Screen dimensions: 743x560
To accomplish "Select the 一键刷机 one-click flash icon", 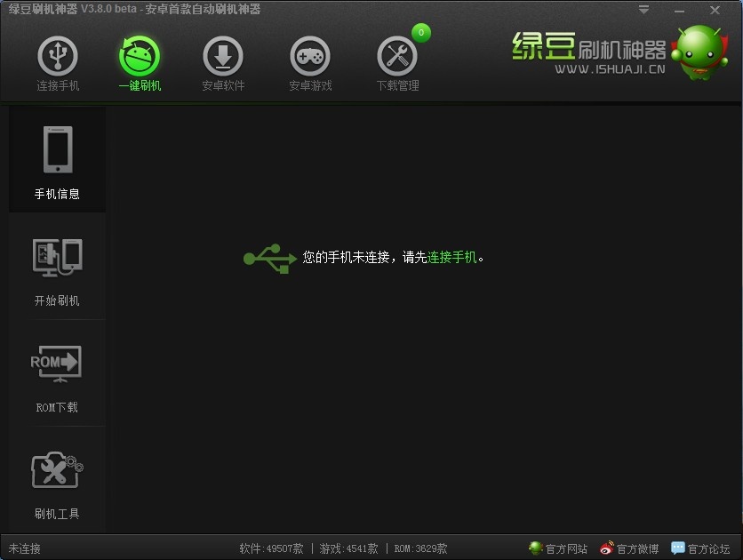I will (x=140, y=63).
